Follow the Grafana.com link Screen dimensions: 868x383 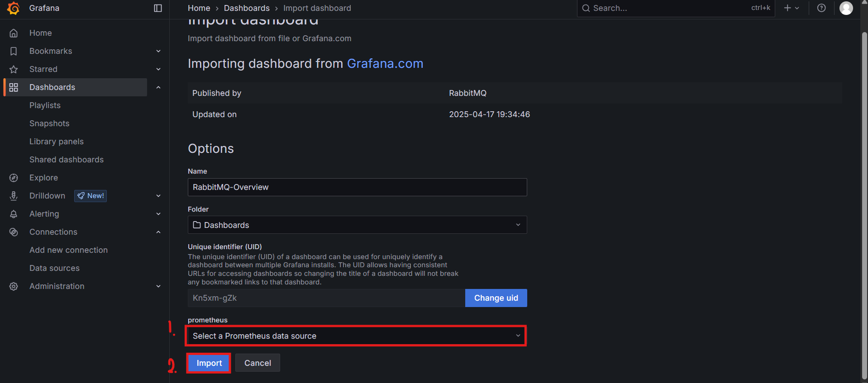[385, 63]
